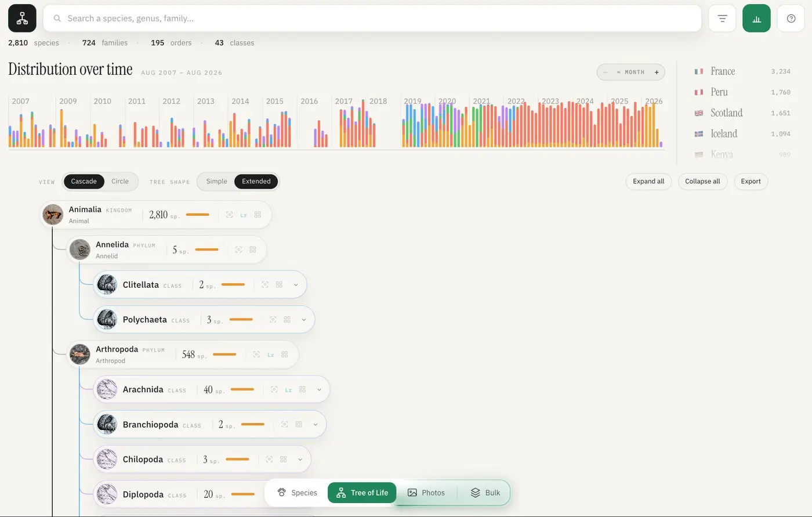Click the grid icon on Annelida row
The image size is (812, 517).
tap(252, 250)
